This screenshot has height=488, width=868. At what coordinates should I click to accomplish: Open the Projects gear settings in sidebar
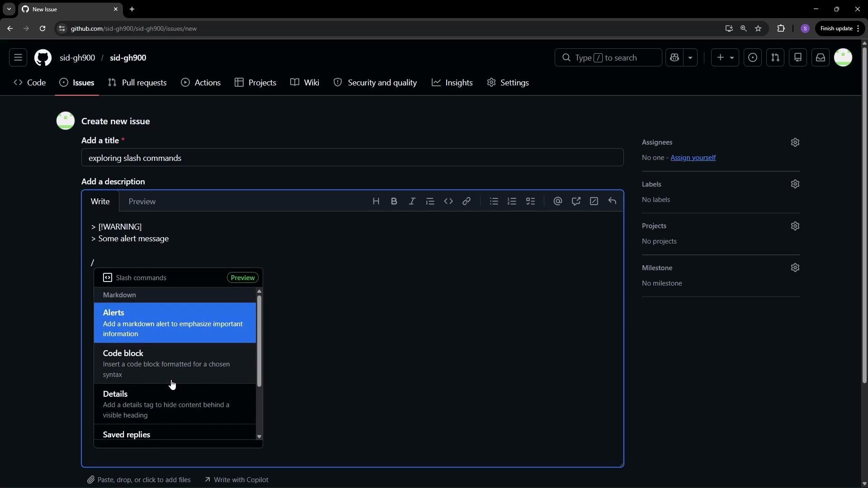[x=795, y=226]
